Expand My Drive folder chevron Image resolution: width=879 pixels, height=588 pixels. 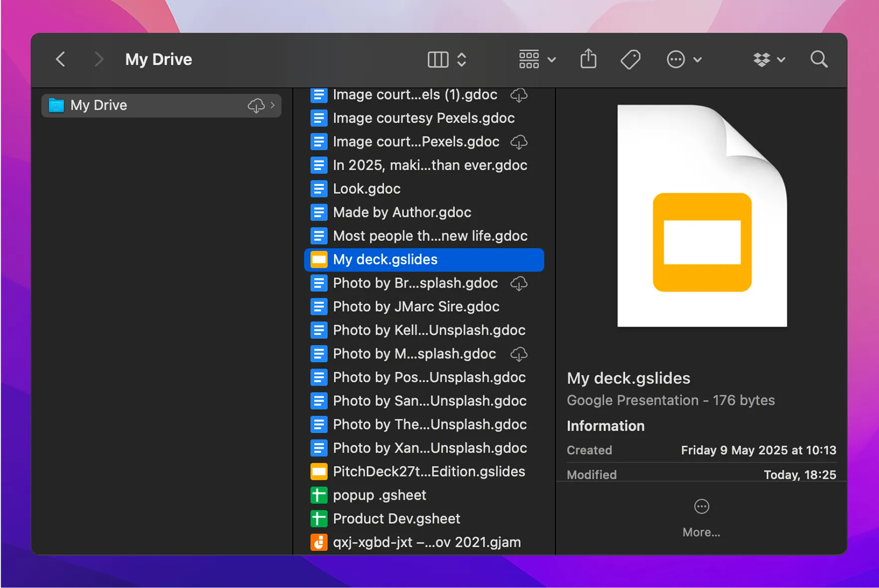tap(273, 105)
